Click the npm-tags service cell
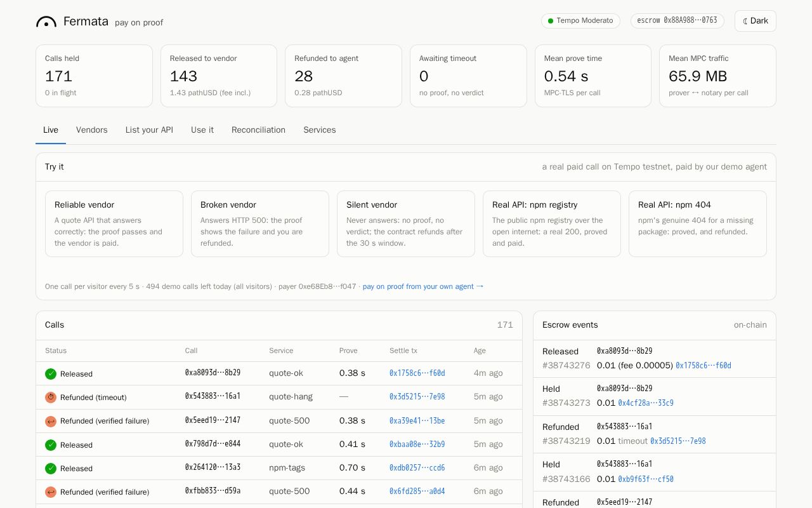Screen dimensions: 812x508 coord(287,468)
